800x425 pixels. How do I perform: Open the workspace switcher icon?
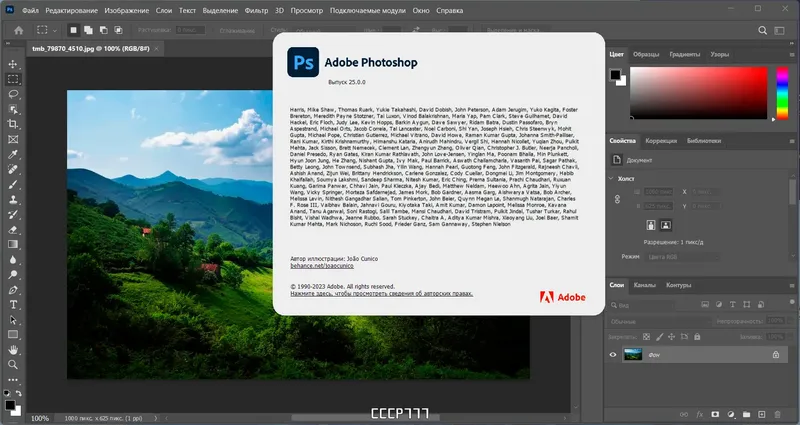779,31
